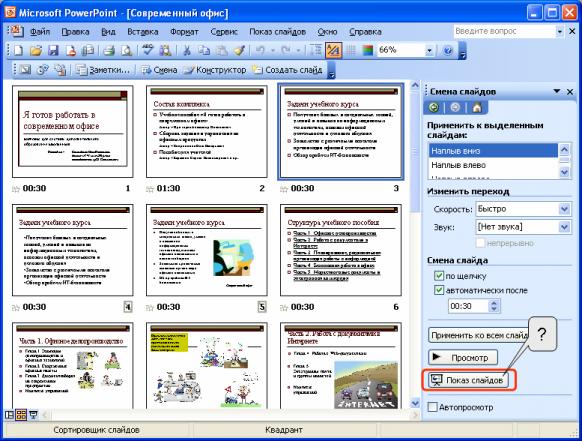Viewport: 582px width, 441px height.
Task: Click the Заметки toolbar button
Action: [103, 70]
